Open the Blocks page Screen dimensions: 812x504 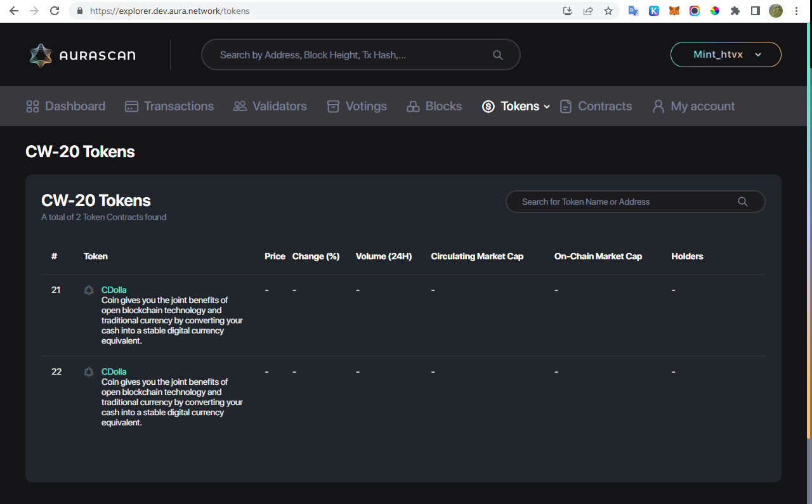(434, 107)
